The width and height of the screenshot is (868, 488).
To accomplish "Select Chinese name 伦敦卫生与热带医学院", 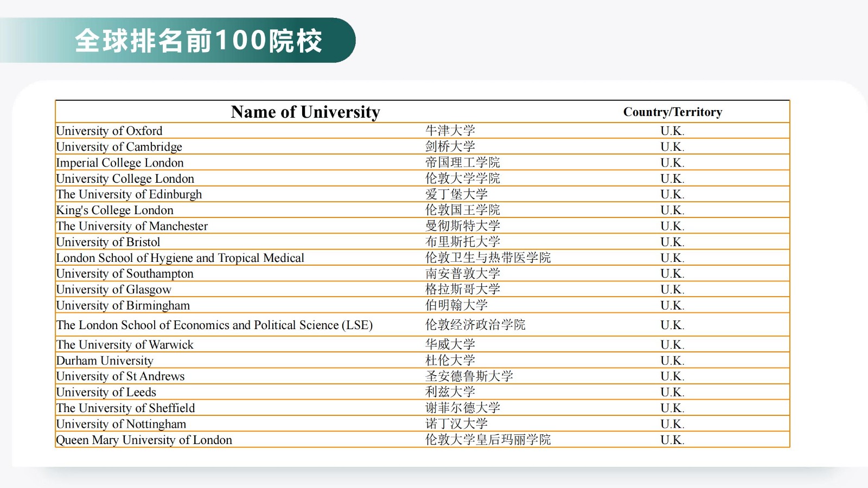I will point(488,258).
